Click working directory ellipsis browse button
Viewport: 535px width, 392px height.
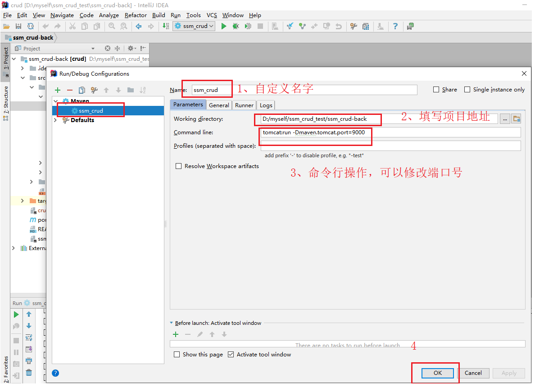coord(505,119)
